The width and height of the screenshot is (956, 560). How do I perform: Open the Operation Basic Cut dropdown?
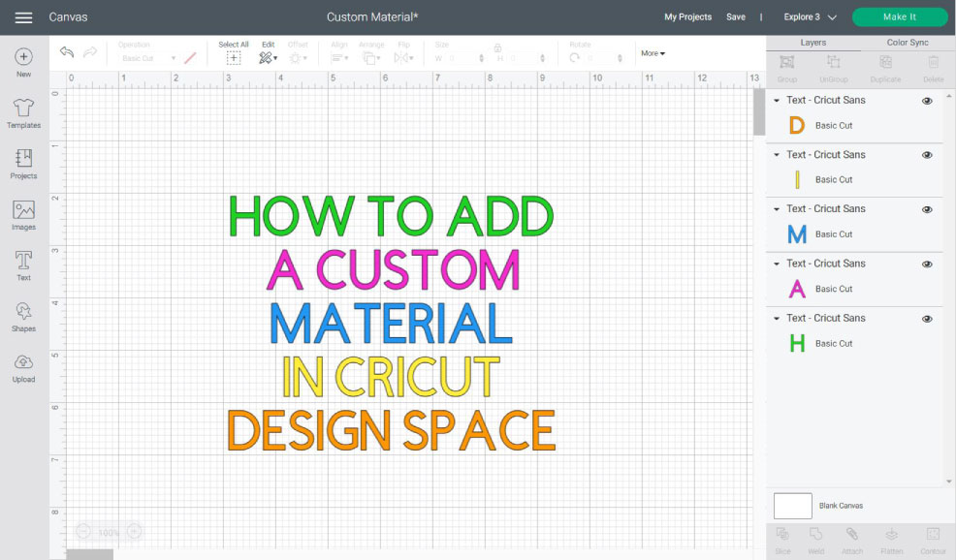coord(148,58)
